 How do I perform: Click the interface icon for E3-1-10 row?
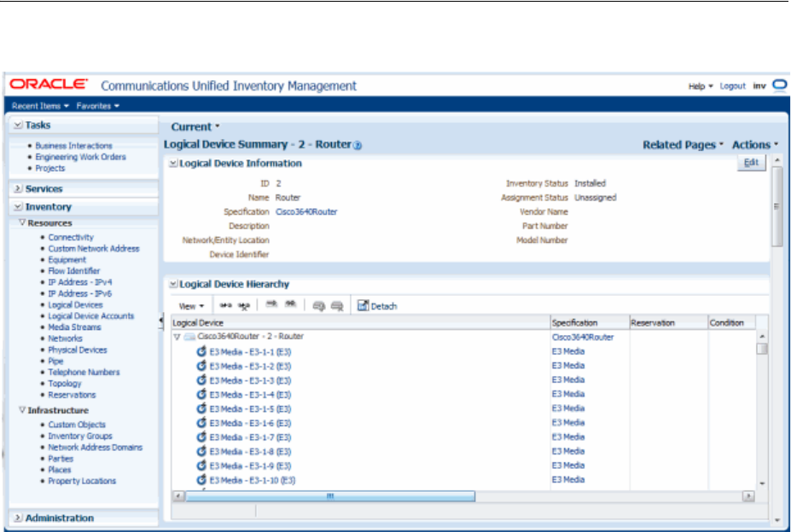201,479
